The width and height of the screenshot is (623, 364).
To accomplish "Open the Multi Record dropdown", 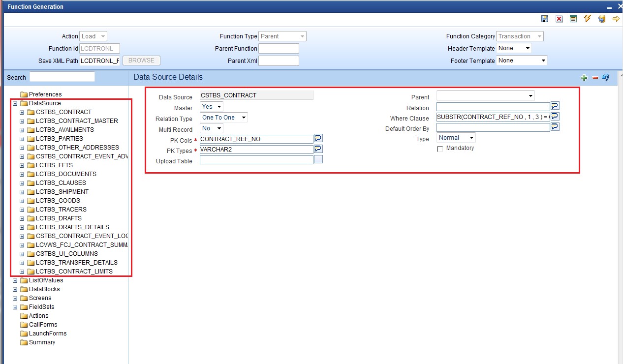I will [212, 128].
